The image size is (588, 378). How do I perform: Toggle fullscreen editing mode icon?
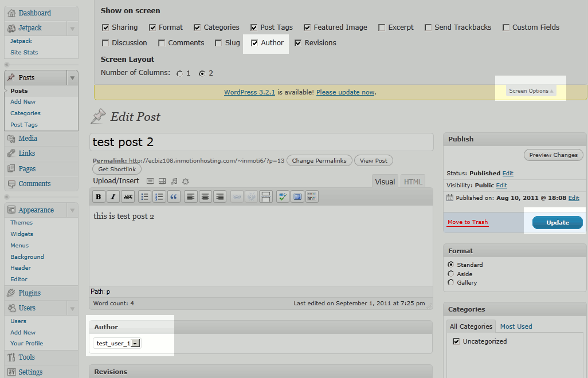point(297,196)
